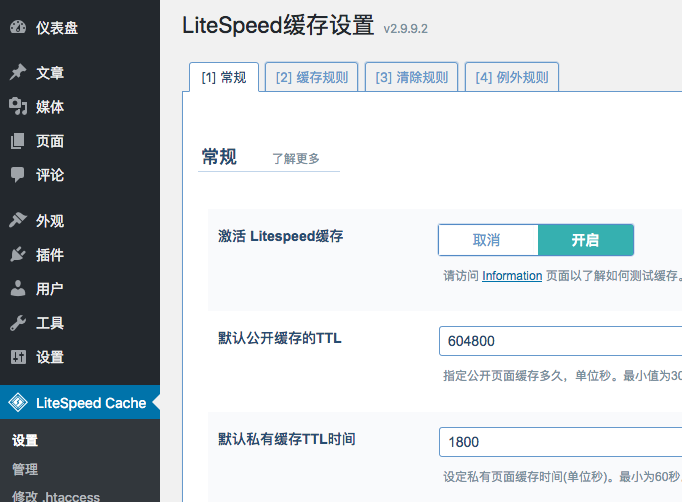Open LiteSpeed Cache submenu item 管理
This screenshot has height=502, width=682.
[25, 469]
